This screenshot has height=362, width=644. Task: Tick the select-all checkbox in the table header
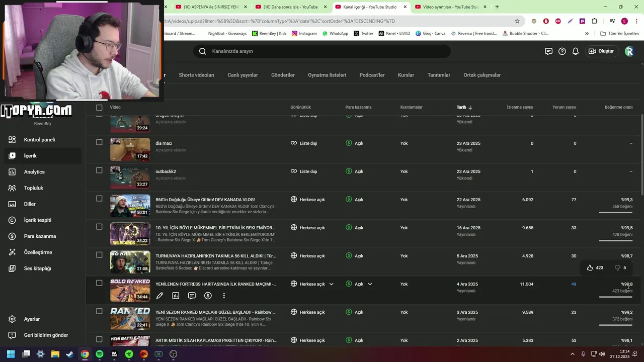[x=99, y=107]
